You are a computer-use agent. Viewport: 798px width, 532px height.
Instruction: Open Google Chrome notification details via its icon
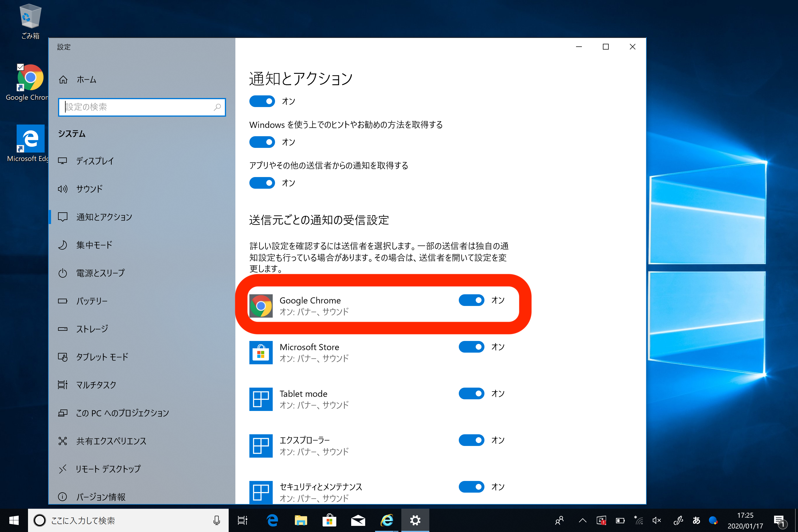click(x=261, y=306)
